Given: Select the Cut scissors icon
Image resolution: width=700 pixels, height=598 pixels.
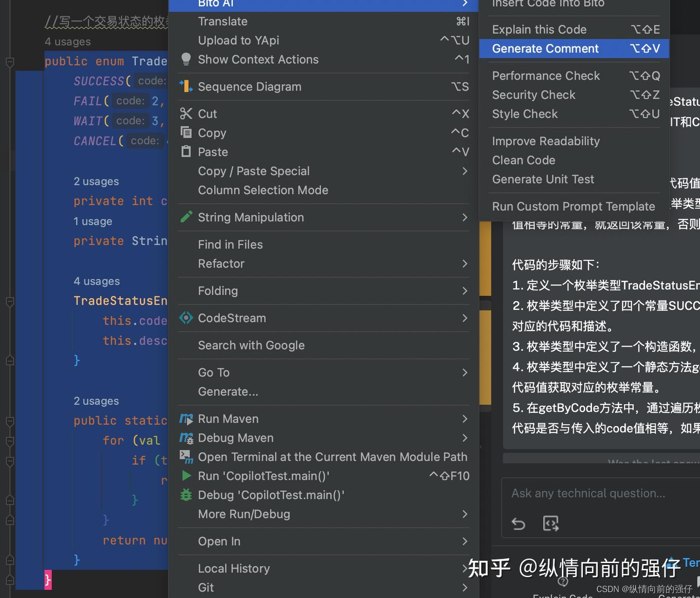Looking at the screenshot, I should tap(186, 113).
